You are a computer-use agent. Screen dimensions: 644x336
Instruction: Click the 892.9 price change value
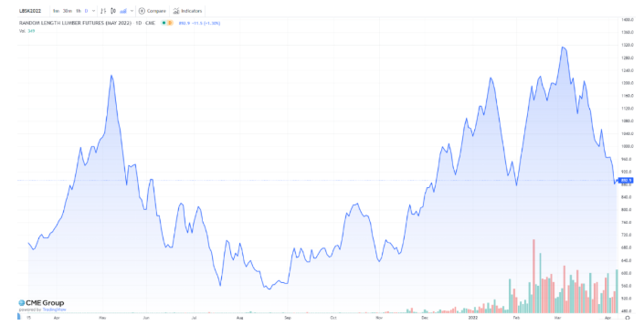[x=200, y=23]
